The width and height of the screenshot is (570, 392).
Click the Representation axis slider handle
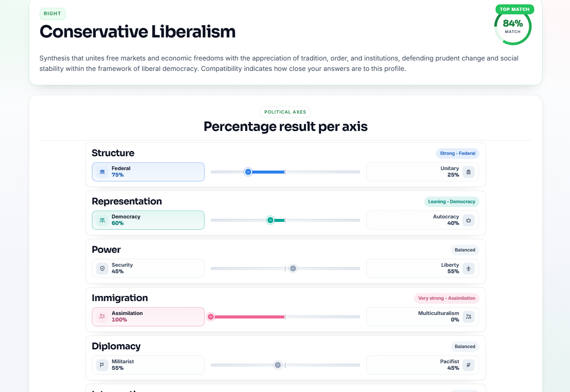click(270, 220)
